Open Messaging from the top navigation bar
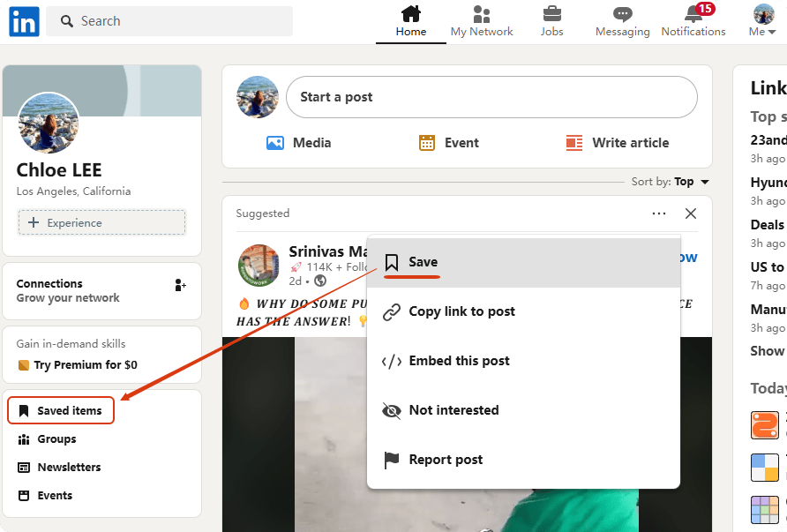The image size is (787, 532). pyautogui.click(x=622, y=21)
